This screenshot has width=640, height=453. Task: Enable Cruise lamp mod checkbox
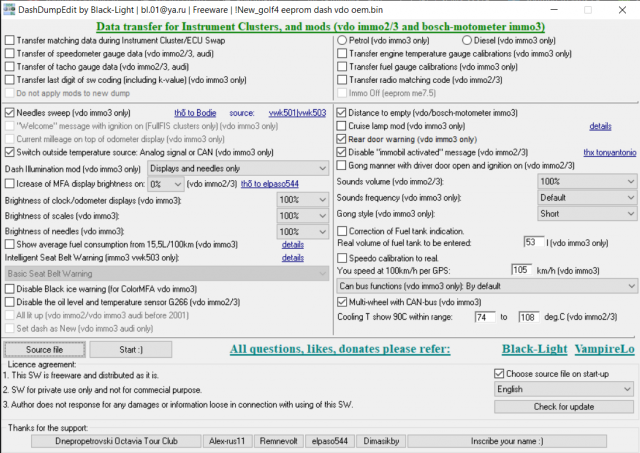pos(343,126)
